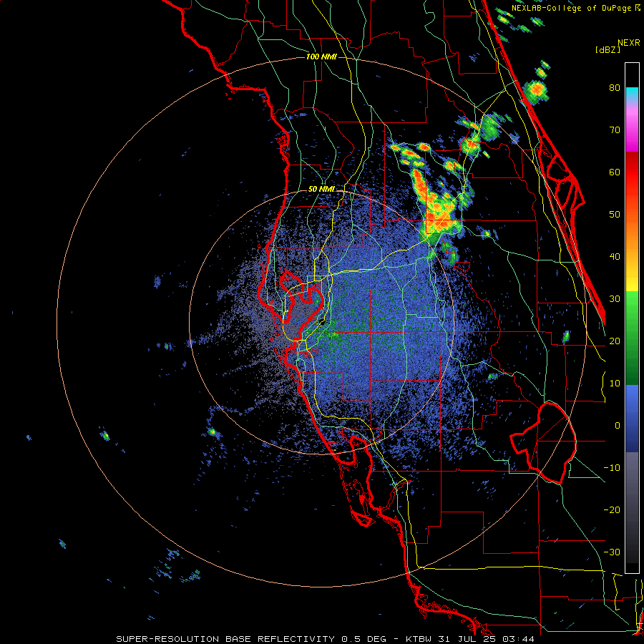644x644 pixels.
Task: Click the KTBW station identifier in caption
Action: [x=419, y=639]
